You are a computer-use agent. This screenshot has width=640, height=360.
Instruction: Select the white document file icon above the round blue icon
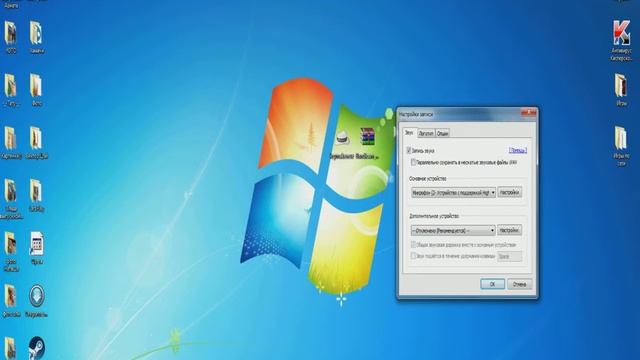point(36,243)
